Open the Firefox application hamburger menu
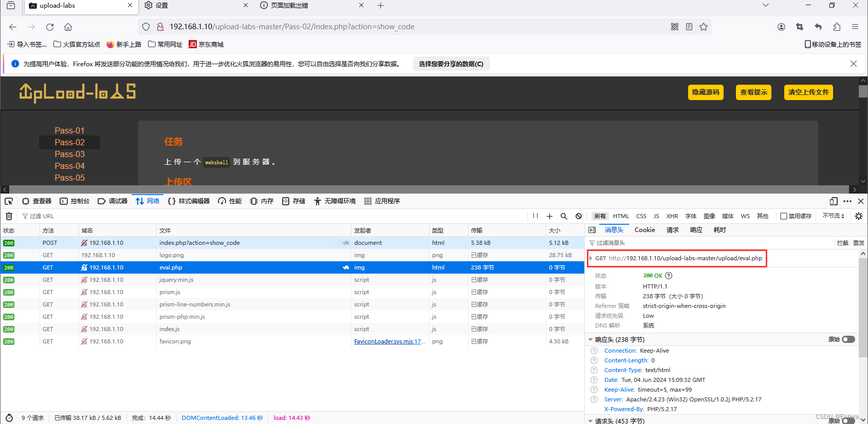 855,27
